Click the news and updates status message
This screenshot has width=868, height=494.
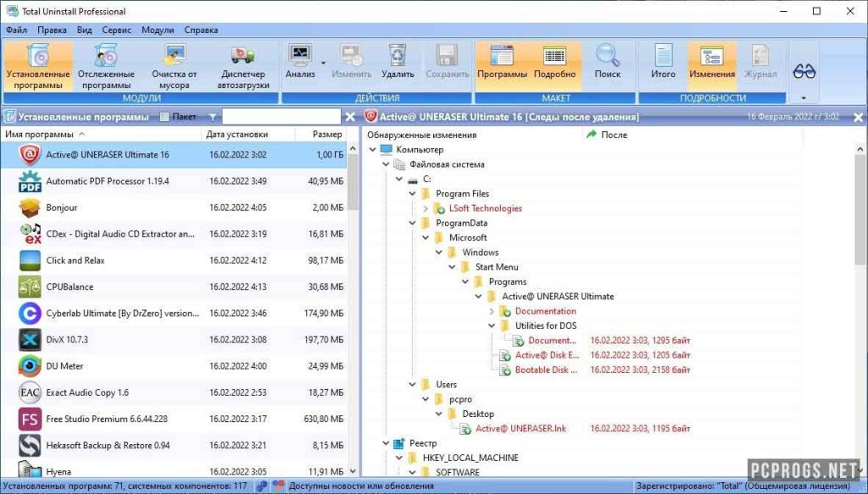[x=361, y=486]
